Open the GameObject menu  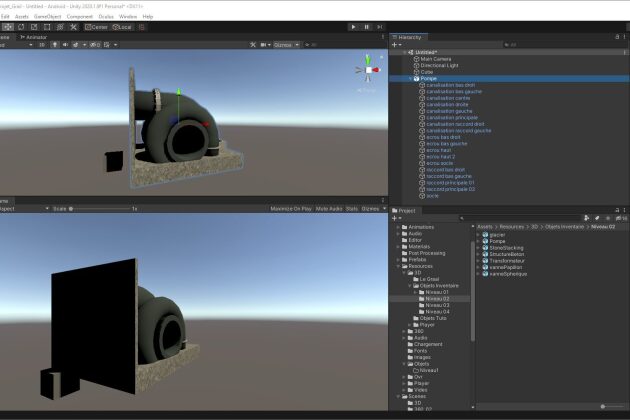[48, 17]
